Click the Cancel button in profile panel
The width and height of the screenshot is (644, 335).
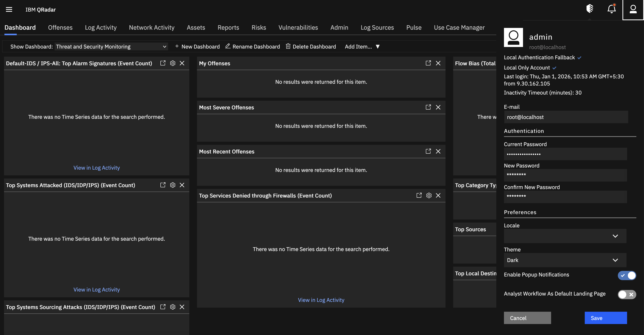click(x=527, y=318)
